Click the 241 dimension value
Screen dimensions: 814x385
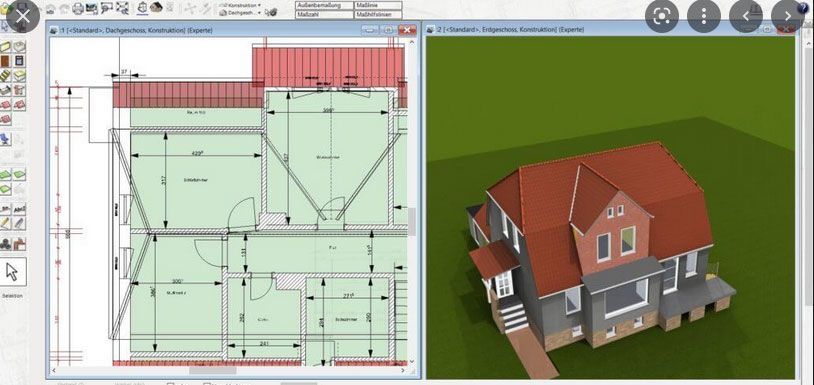click(x=264, y=343)
